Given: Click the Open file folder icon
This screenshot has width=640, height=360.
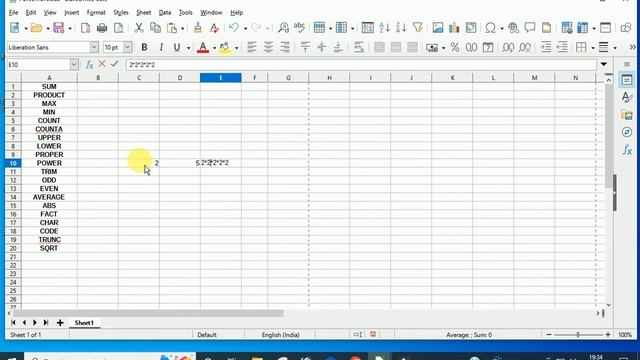Looking at the screenshot, I should (36, 28).
